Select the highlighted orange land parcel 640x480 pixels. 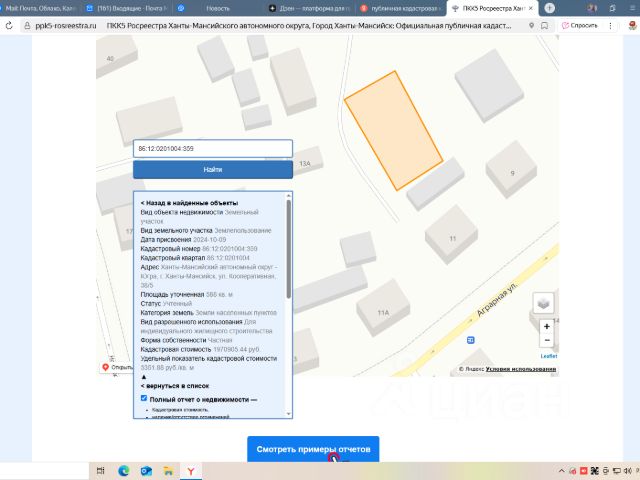click(394, 131)
